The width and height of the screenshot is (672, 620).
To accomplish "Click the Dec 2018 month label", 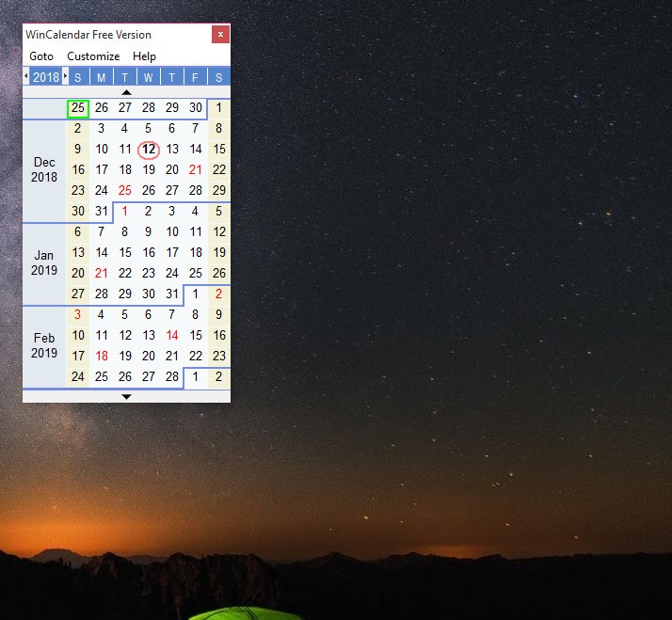I will coord(44,169).
